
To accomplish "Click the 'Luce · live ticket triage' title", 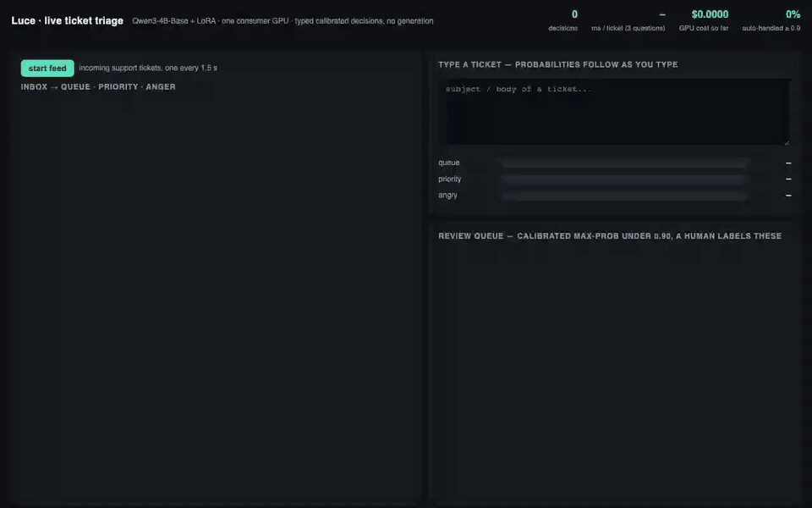I will tap(68, 20).
